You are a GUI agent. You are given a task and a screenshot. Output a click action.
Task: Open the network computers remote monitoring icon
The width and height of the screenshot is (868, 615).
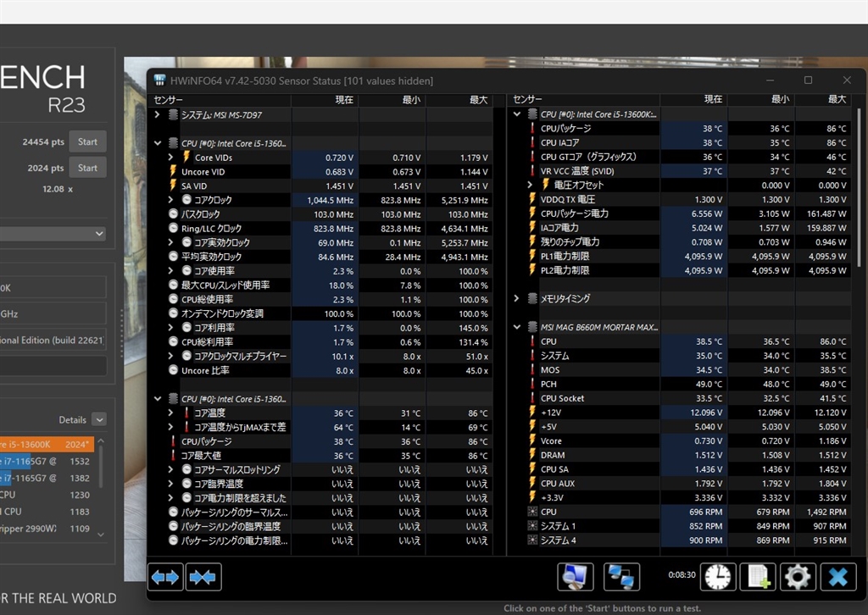point(621,577)
